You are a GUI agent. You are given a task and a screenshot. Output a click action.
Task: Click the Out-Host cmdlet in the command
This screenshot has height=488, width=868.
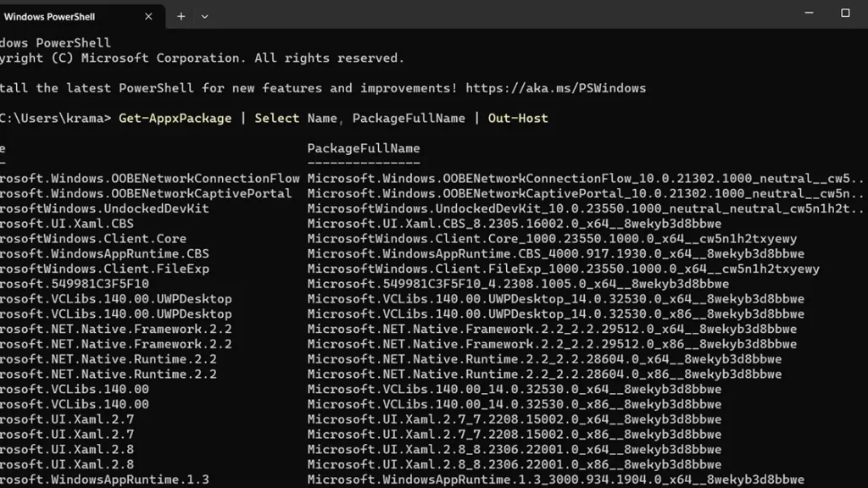point(518,118)
